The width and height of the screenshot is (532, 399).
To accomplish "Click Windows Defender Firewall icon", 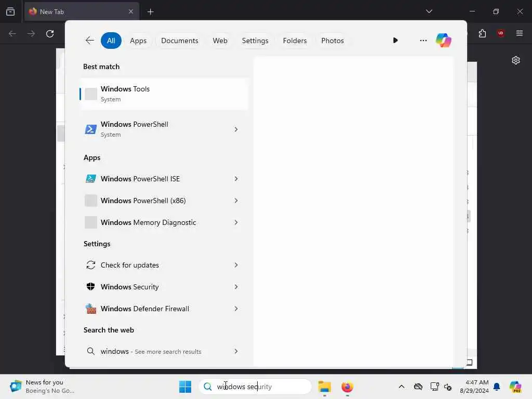I will pos(90,309).
